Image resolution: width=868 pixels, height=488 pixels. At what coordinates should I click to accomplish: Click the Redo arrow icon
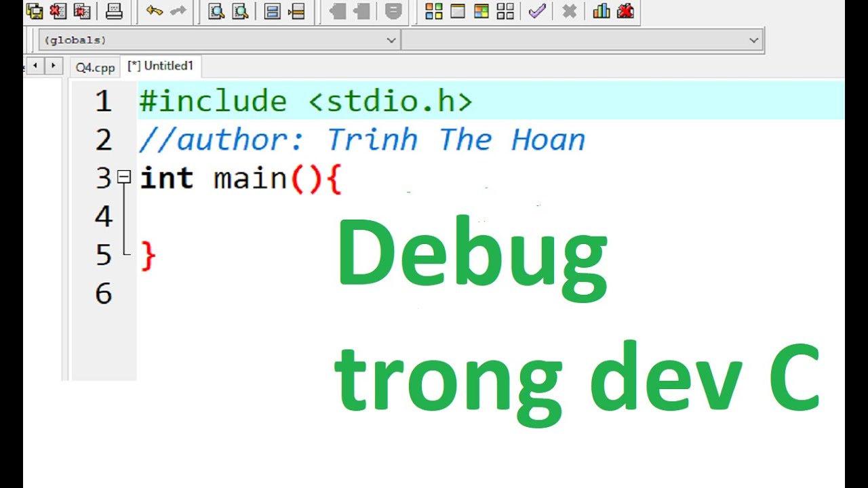[178, 11]
